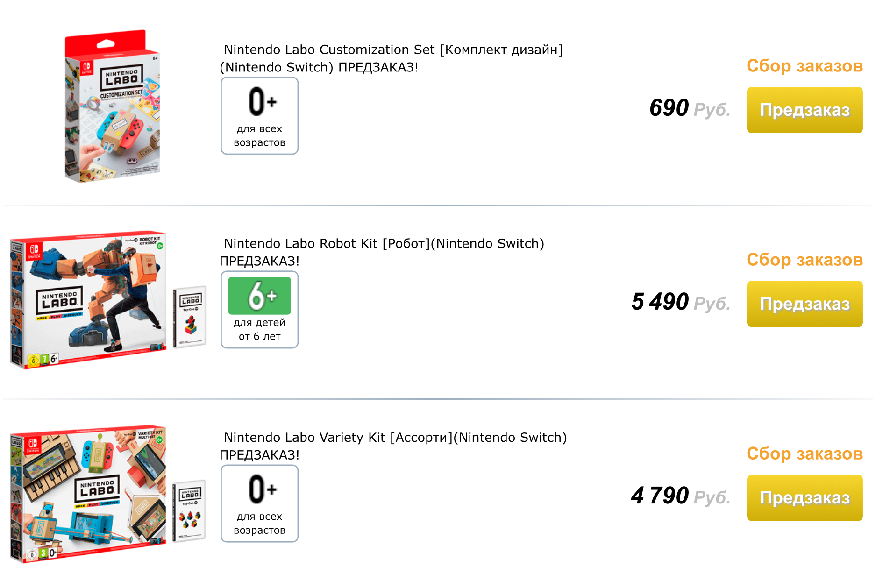The image size is (883, 588).
Task: Open Nintendo Labo Customization Set product title
Action: click(x=392, y=58)
